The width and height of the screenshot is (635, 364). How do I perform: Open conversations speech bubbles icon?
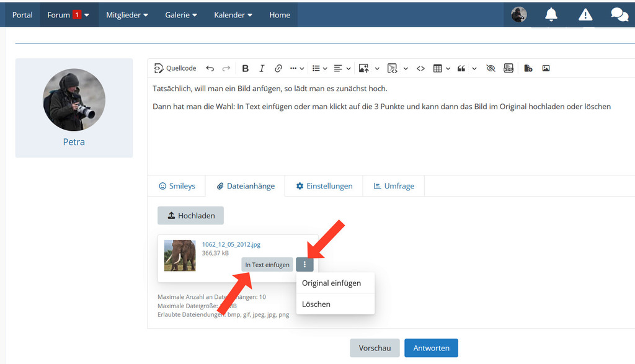(x=618, y=15)
